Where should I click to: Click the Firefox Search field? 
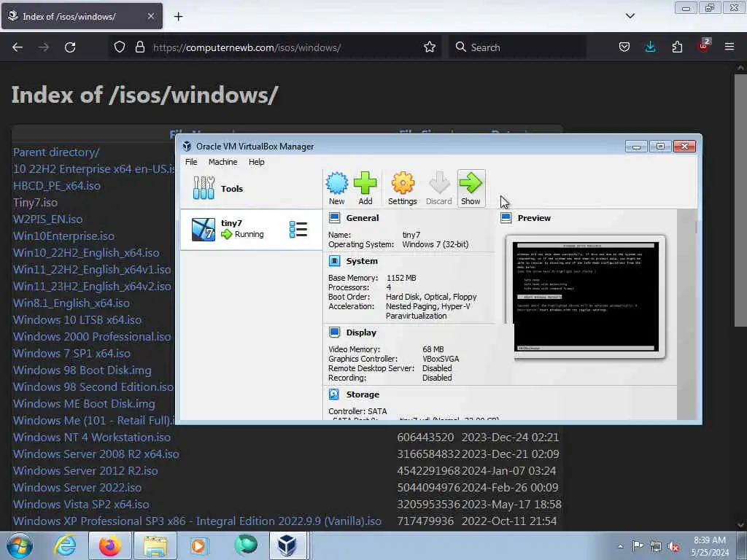click(517, 47)
